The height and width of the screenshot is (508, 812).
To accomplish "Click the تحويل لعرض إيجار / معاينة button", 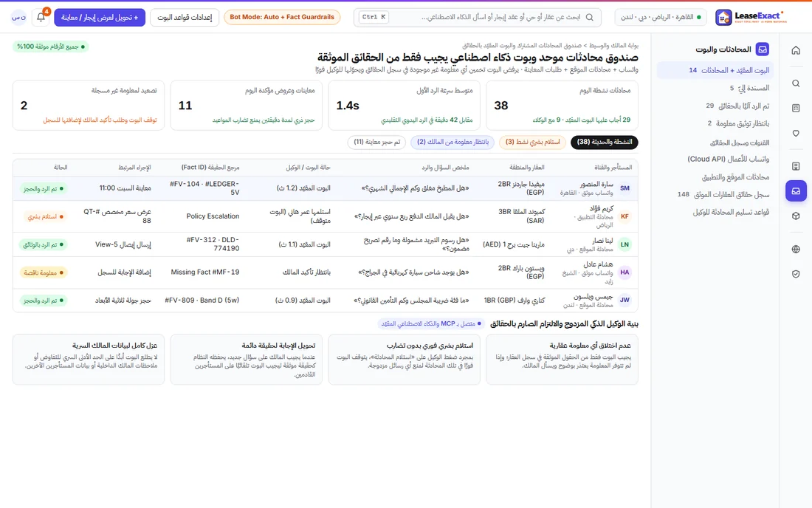I will point(100,17).
